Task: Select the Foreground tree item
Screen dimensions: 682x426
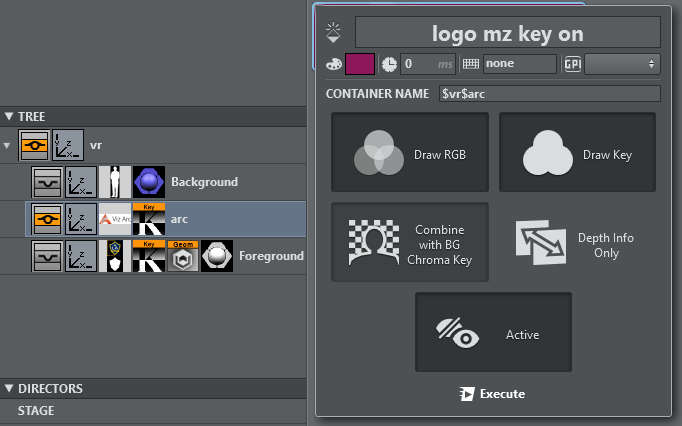Action: [x=270, y=255]
